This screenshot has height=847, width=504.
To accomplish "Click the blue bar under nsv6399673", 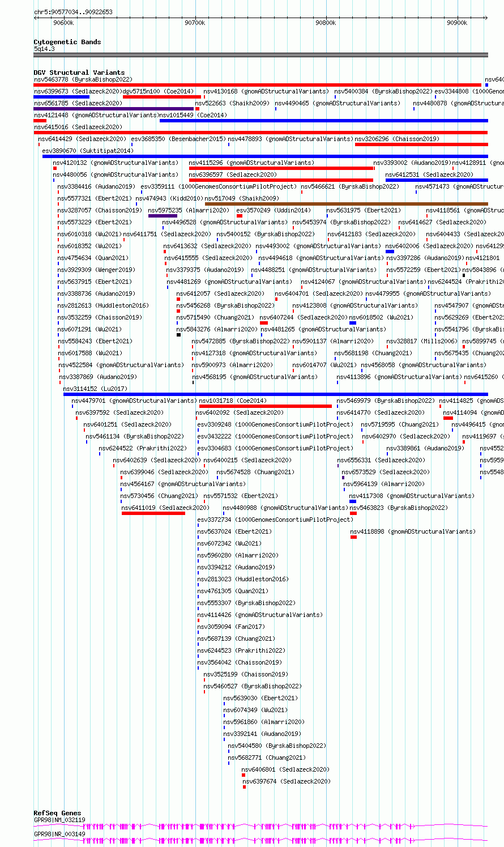I will [x=61, y=97].
